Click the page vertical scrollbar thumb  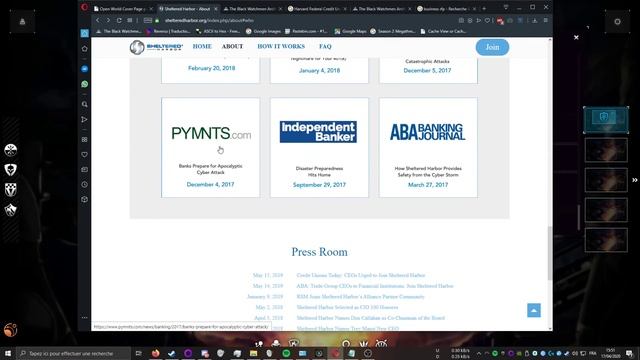(x=550, y=253)
